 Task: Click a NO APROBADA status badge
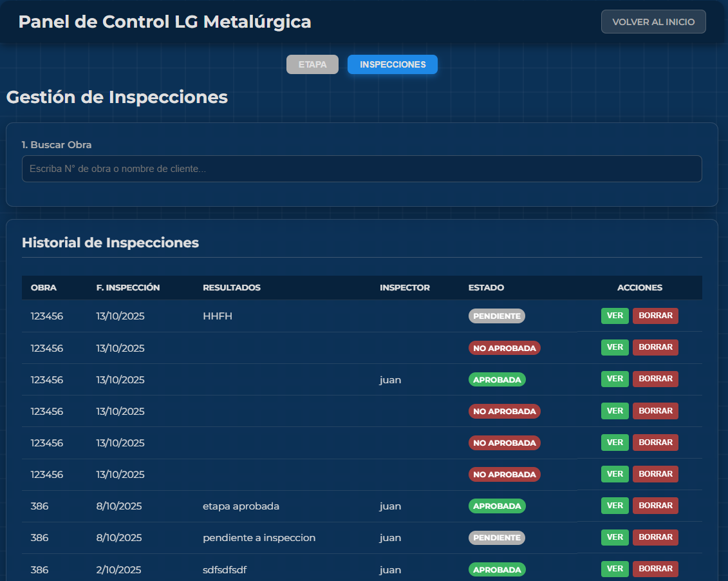504,347
